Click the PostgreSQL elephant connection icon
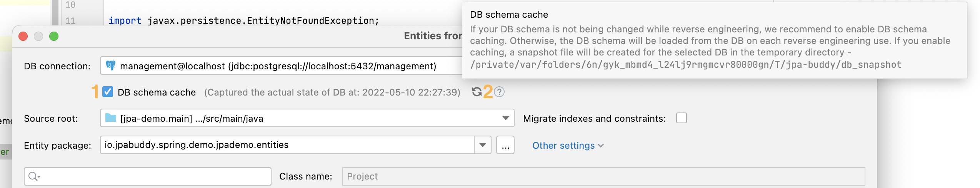 coord(111,66)
